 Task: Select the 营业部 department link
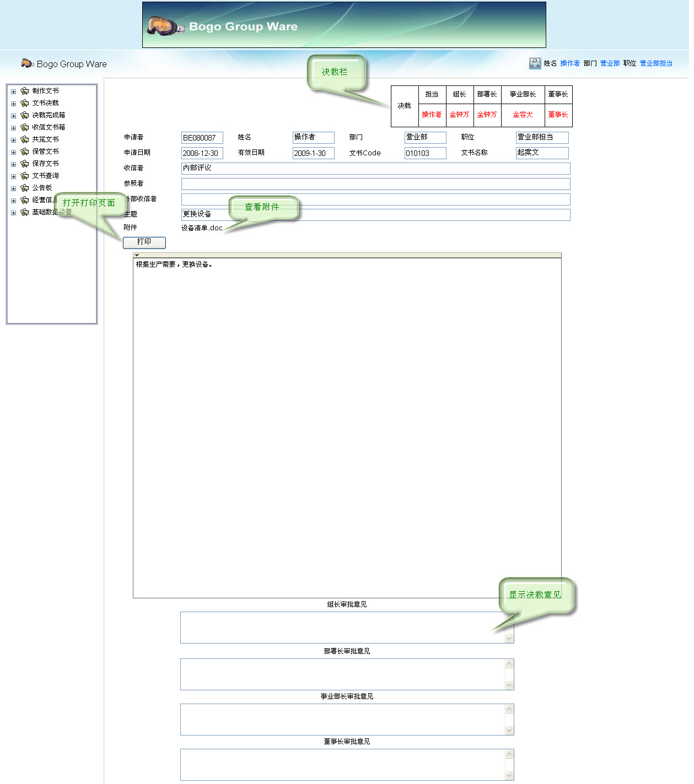coord(609,63)
